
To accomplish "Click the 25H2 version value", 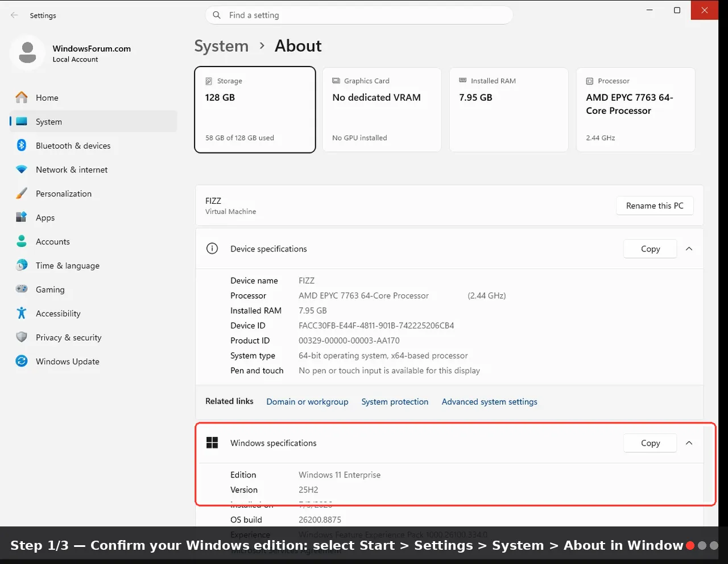I will 308,489.
